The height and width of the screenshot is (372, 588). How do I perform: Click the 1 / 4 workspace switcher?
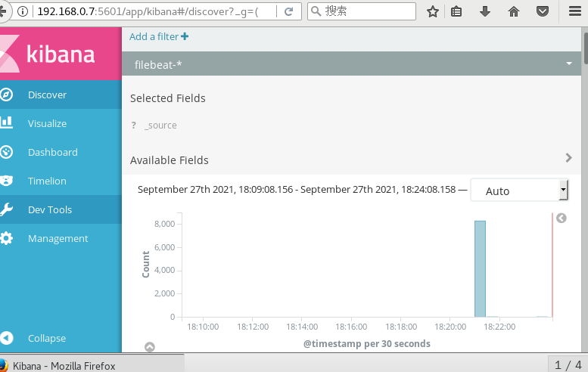pyautogui.click(x=568, y=364)
